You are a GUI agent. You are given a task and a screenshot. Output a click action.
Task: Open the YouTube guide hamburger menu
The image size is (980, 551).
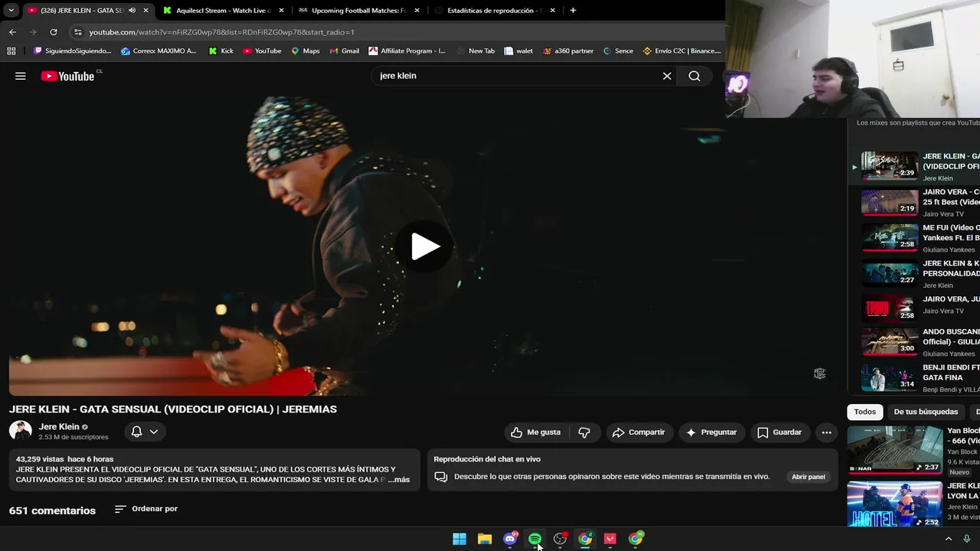pyautogui.click(x=21, y=76)
